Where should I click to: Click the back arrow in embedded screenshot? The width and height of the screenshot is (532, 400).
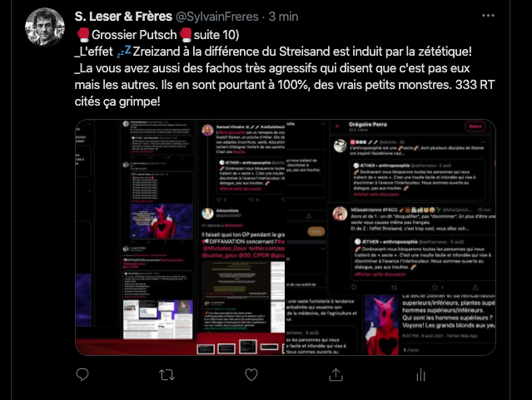[337, 126]
